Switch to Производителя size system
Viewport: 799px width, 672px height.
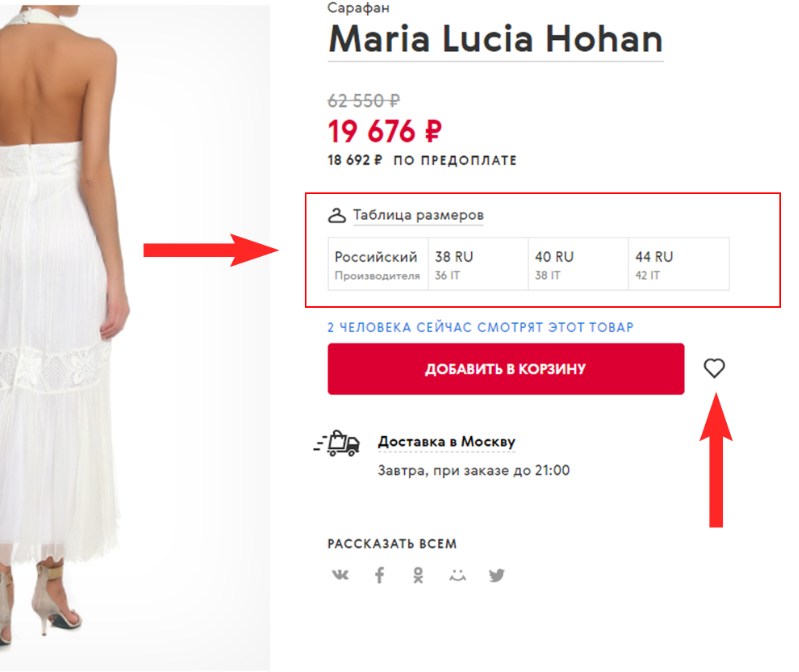pos(377,276)
